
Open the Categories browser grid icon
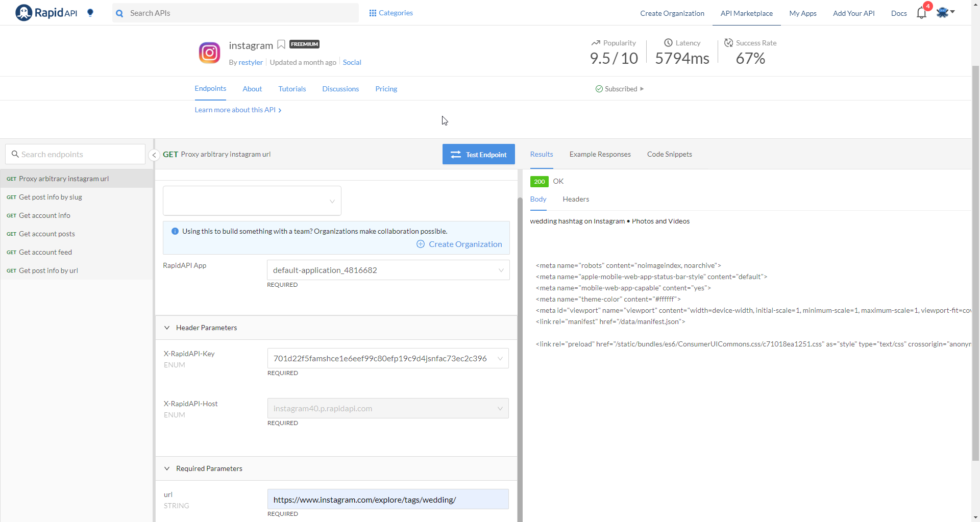coord(373,12)
